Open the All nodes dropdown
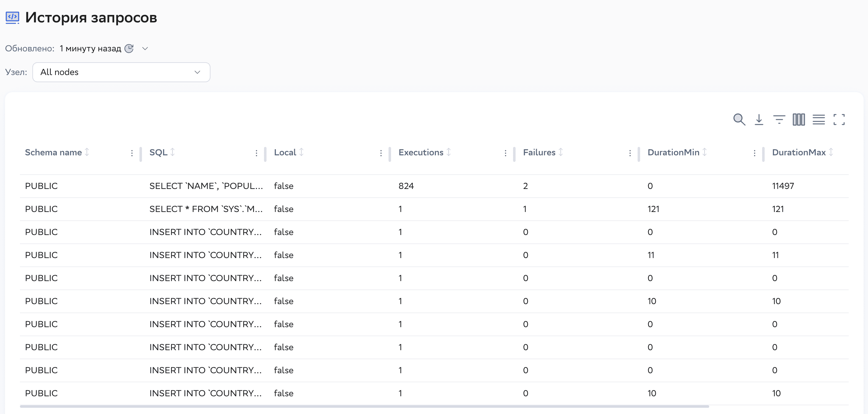 (121, 72)
